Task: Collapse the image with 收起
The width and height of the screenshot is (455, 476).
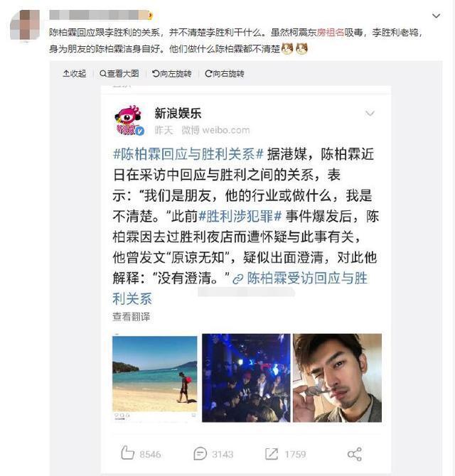Action: coord(75,73)
